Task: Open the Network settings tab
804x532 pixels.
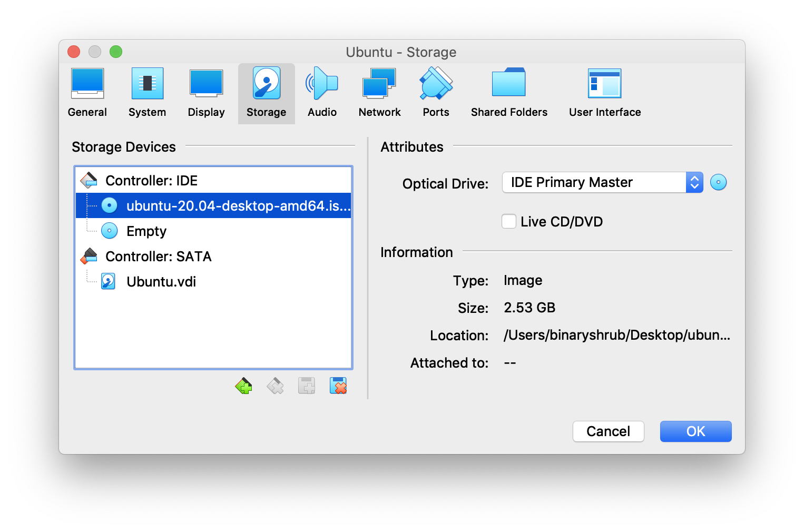Action: tap(380, 93)
